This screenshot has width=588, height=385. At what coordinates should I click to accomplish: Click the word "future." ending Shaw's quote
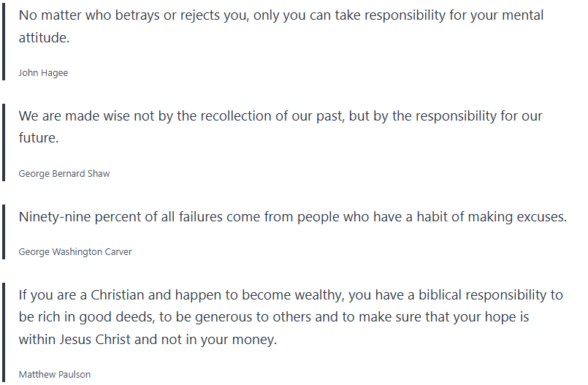tap(38, 138)
